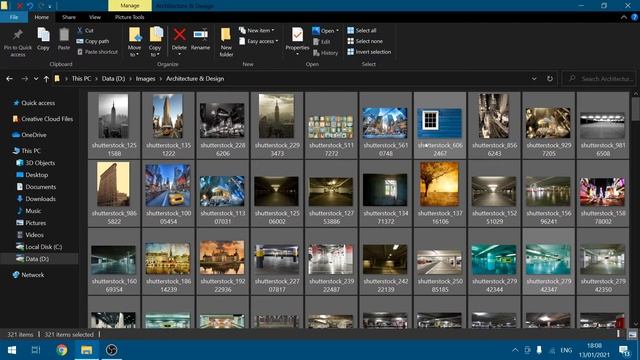
Task: Expand the New item dropdown
Action: 257,31
